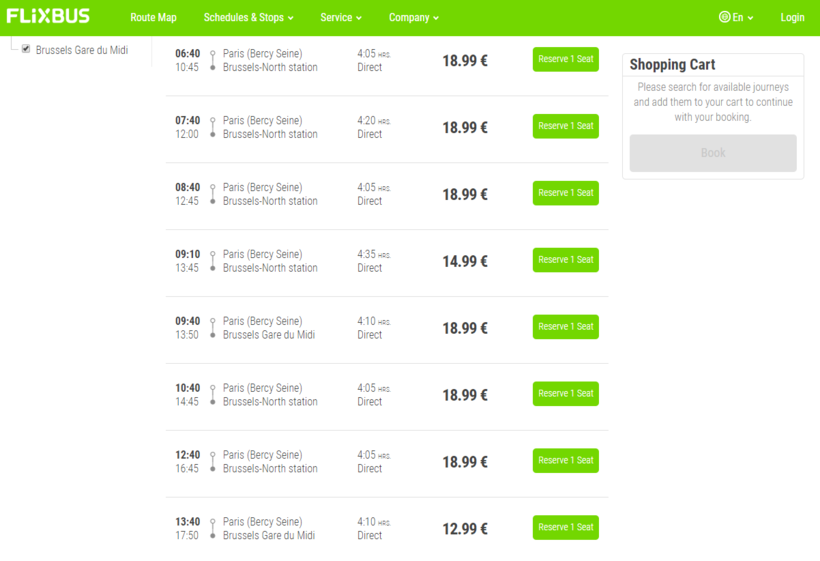Open the Service dropdown

[341, 17]
